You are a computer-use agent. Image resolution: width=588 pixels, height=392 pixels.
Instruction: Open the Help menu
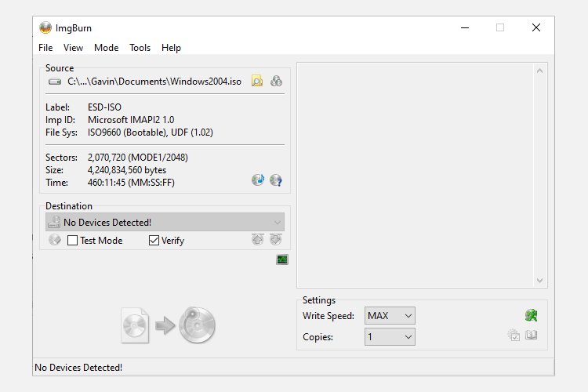pyautogui.click(x=171, y=48)
